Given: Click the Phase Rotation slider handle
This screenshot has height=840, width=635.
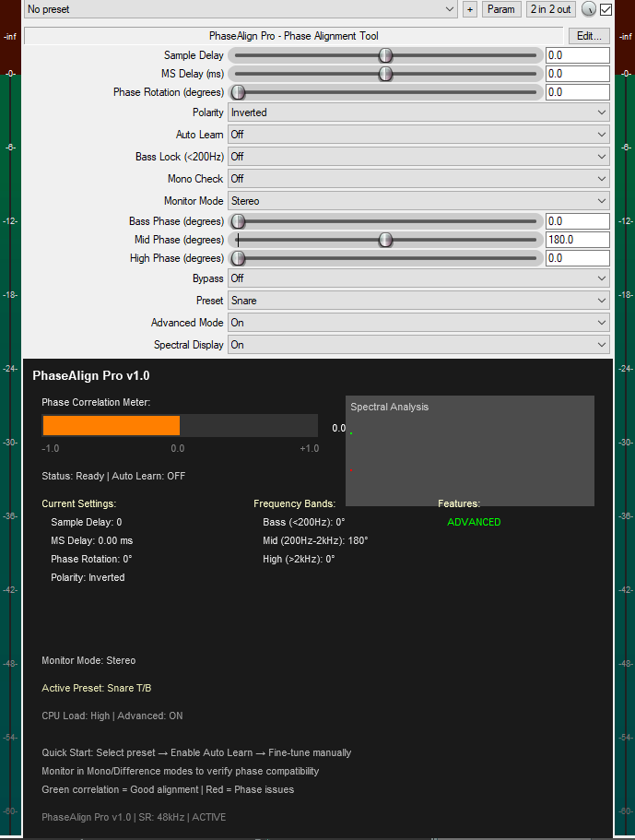Looking at the screenshot, I should [x=239, y=92].
